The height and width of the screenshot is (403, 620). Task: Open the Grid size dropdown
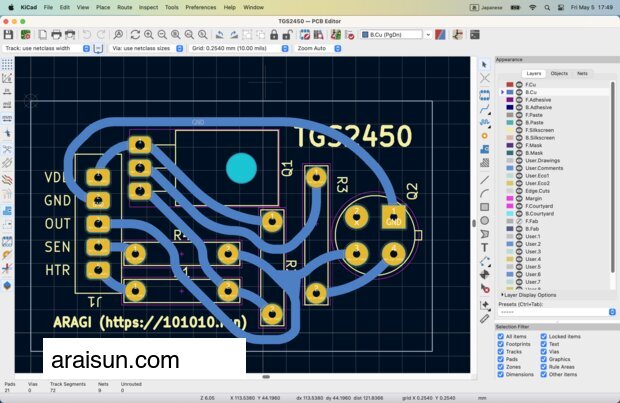(239, 48)
